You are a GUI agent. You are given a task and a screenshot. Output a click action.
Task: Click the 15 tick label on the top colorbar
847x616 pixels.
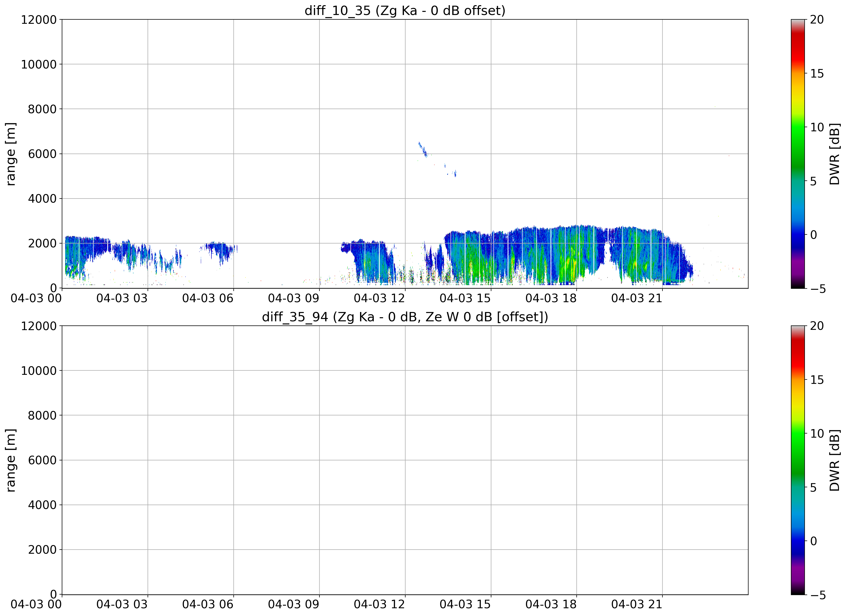point(817,74)
